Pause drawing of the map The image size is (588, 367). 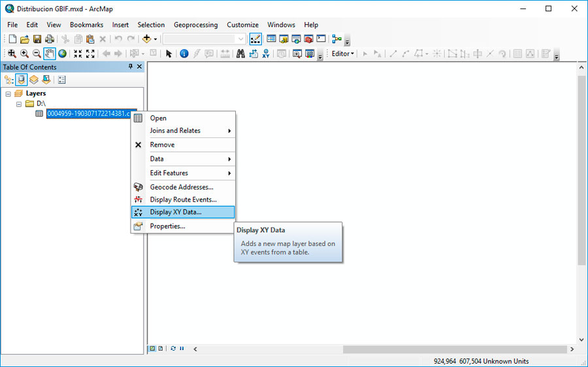(x=182, y=349)
